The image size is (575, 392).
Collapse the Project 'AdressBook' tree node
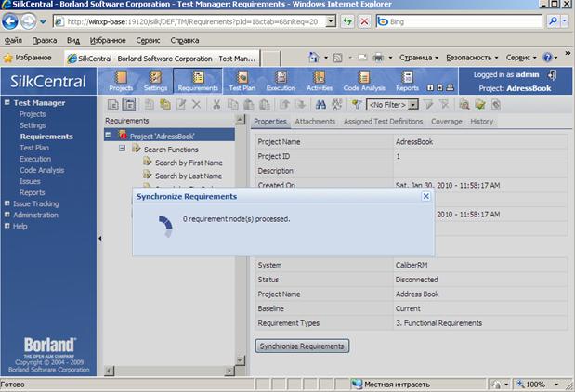pyautogui.click(x=108, y=135)
